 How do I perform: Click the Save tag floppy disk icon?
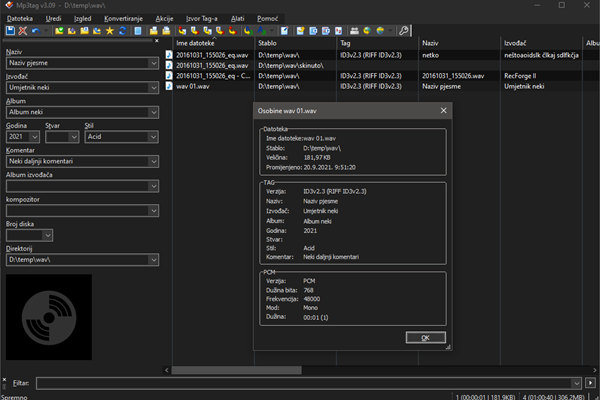pos(9,32)
